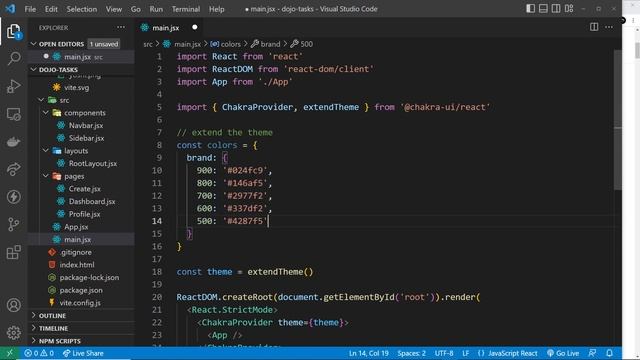
Task: Click unsaved dot on main.jsx tab
Action: point(195,27)
